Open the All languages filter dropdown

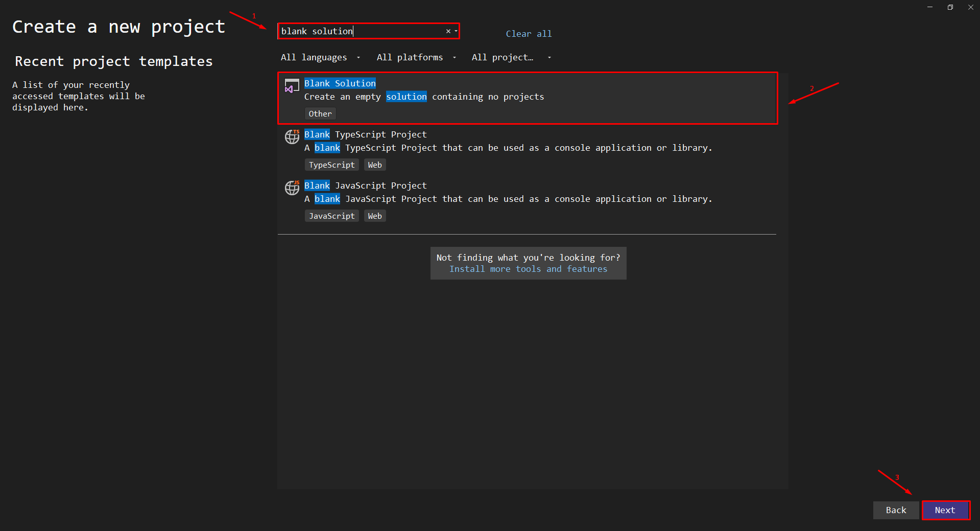[320, 57]
